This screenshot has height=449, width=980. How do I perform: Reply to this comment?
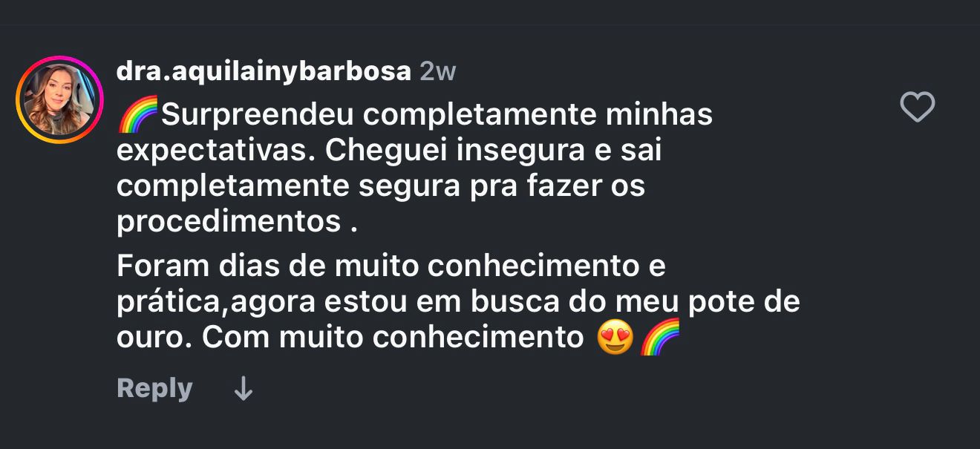coord(154,388)
